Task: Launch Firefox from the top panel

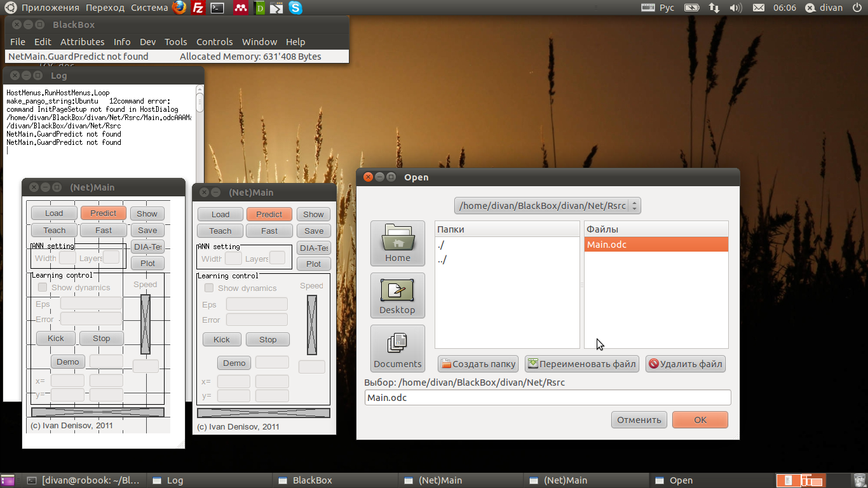Action: pyautogui.click(x=180, y=8)
